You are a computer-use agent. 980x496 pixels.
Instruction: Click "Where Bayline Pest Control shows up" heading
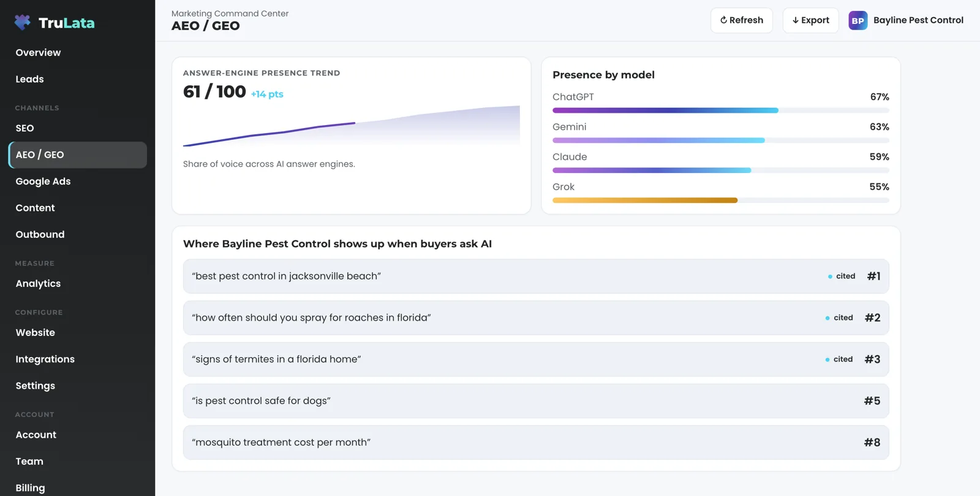(337, 244)
